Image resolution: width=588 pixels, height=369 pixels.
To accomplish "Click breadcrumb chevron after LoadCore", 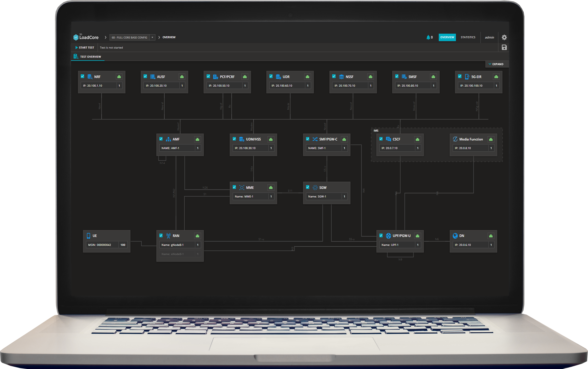I will coord(106,37).
